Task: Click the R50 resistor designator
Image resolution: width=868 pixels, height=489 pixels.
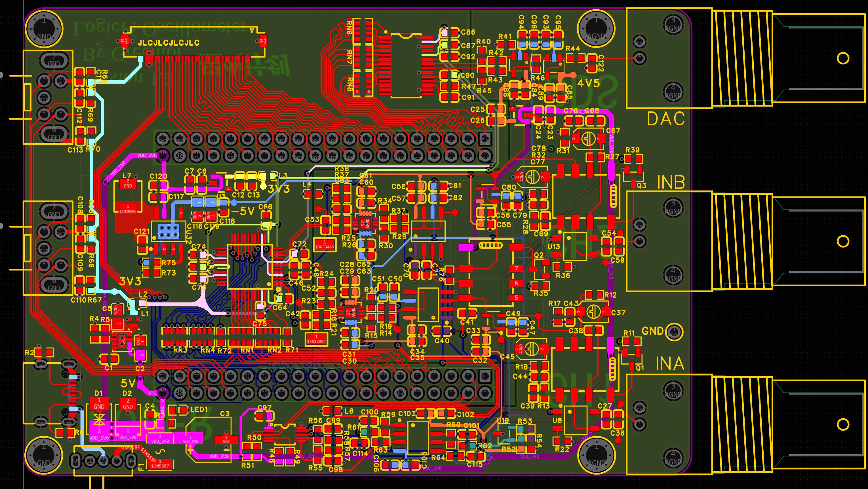Action: (254, 437)
